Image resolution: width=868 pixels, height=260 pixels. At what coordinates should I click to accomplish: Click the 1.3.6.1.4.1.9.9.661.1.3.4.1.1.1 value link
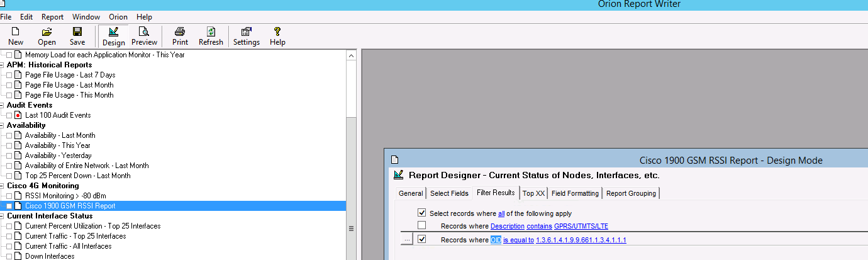pos(581,240)
